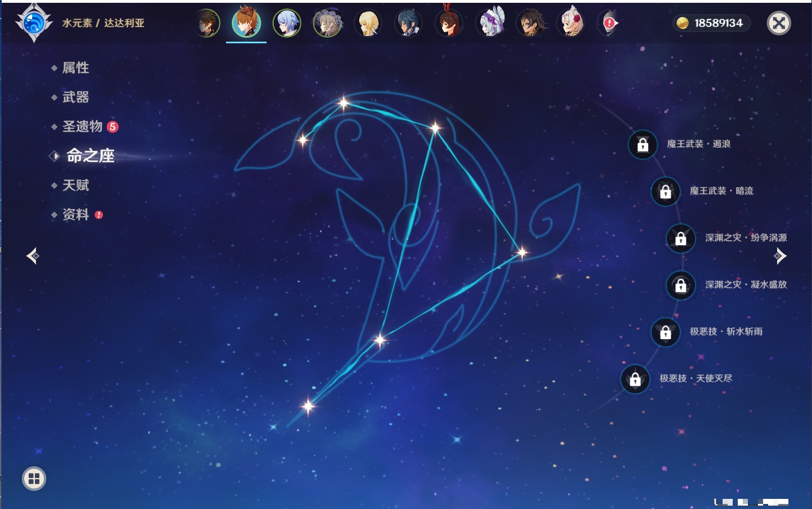Click the Mora coin balance 18589134
Viewport: 812px width, 509px height.
[x=711, y=23]
